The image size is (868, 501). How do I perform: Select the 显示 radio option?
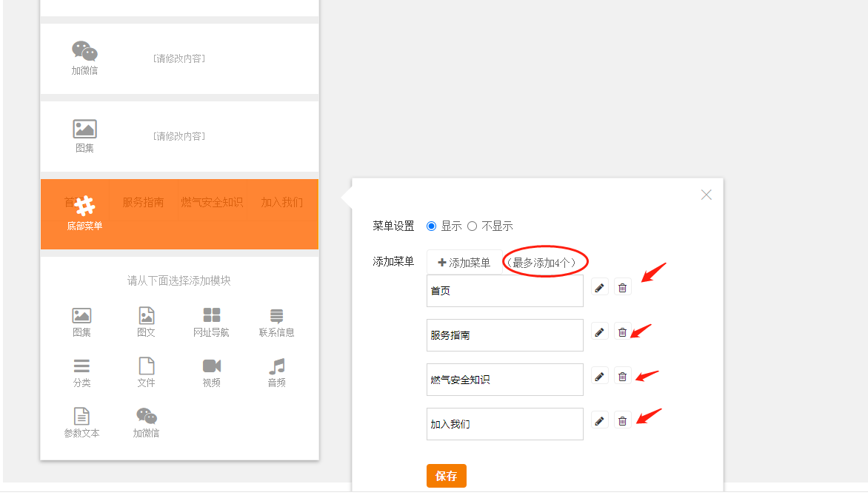coord(432,226)
